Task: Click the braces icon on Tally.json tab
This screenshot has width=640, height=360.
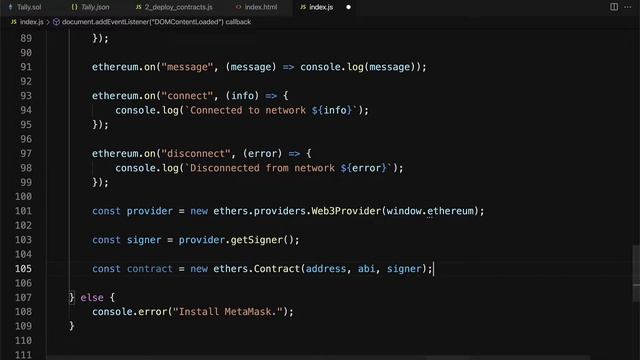Action: (74, 7)
